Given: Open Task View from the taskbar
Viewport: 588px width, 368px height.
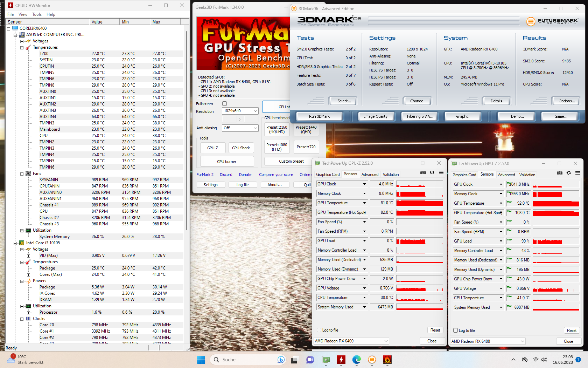Looking at the screenshot, I should (294, 360).
